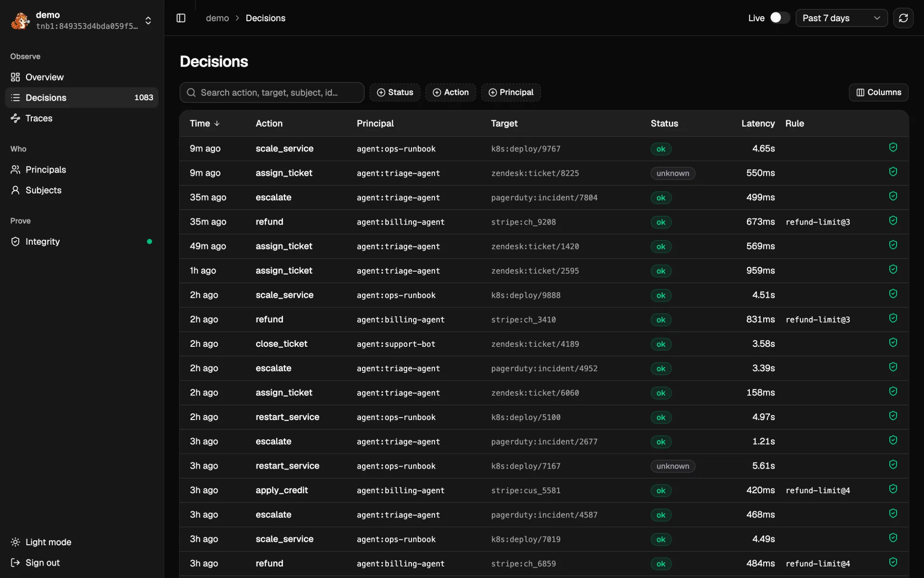This screenshot has height=578, width=924.
Task: Open the Past 7 days dropdown
Action: 841,18
